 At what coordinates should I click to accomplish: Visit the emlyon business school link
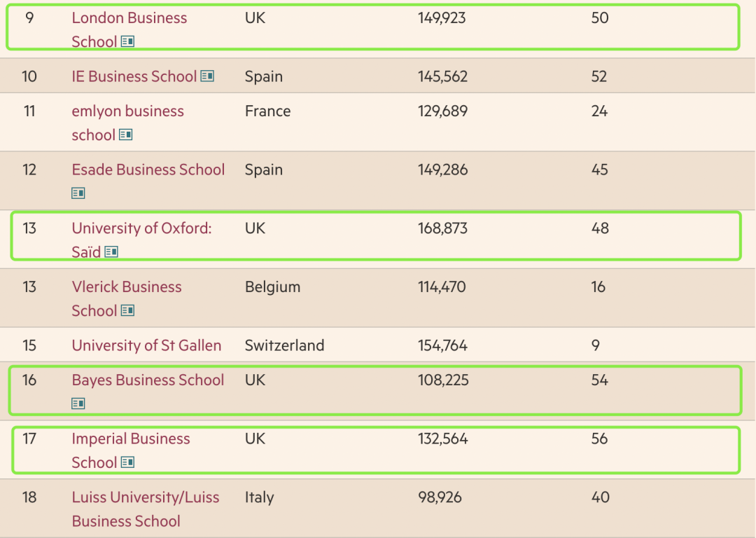(x=128, y=123)
